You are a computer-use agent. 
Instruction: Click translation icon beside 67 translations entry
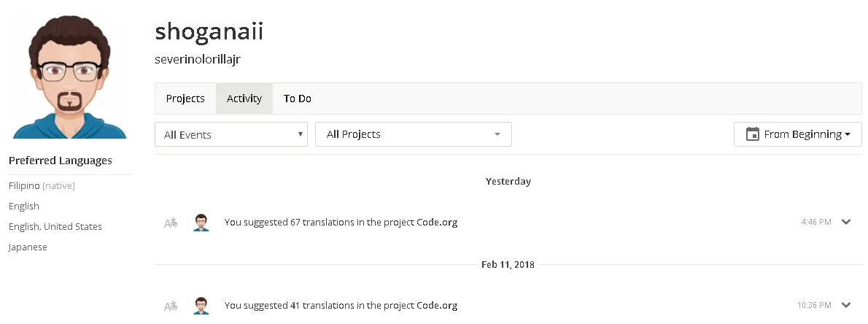171,223
